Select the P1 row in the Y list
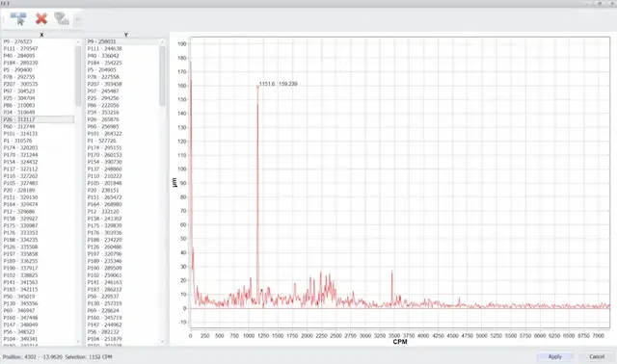Screen dimensions: 617x364 [122, 141]
